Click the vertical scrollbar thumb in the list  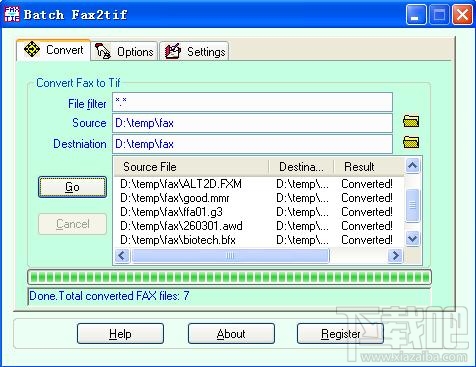click(x=413, y=205)
